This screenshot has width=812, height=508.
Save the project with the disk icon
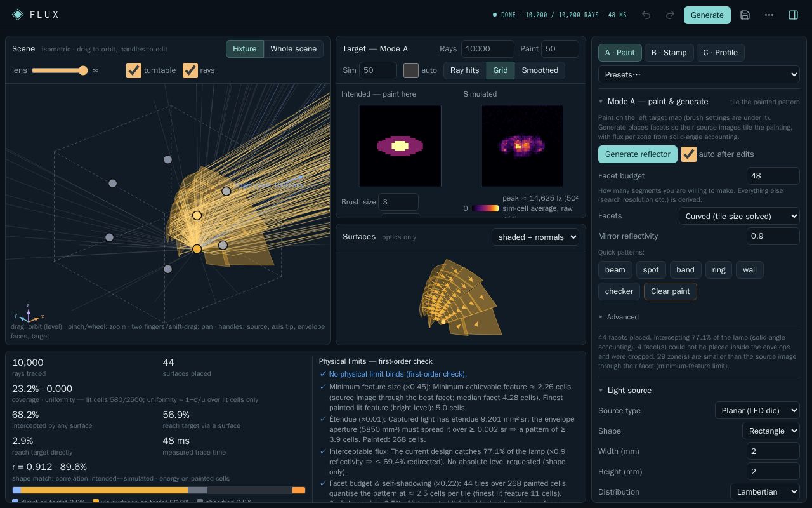click(745, 15)
